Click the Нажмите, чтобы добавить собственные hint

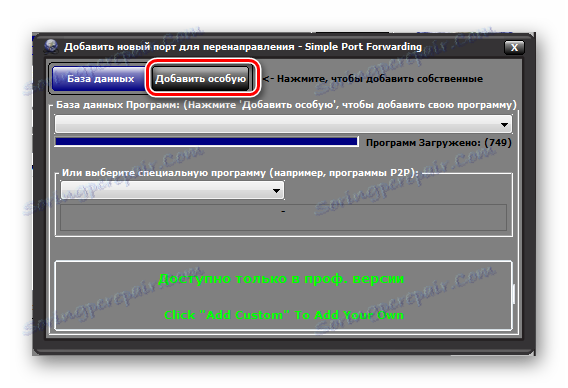click(x=380, y=79)
